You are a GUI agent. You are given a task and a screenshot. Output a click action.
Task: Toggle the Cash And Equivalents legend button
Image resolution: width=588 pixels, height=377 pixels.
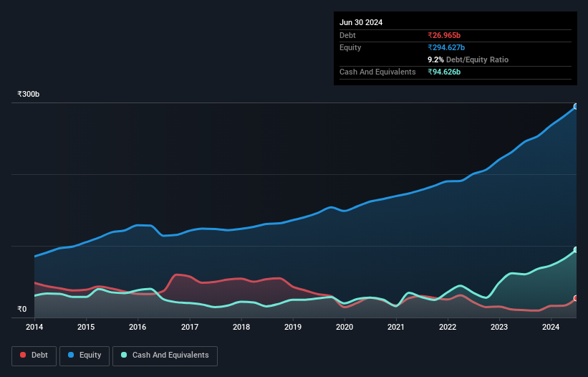[x=165, y=355]
